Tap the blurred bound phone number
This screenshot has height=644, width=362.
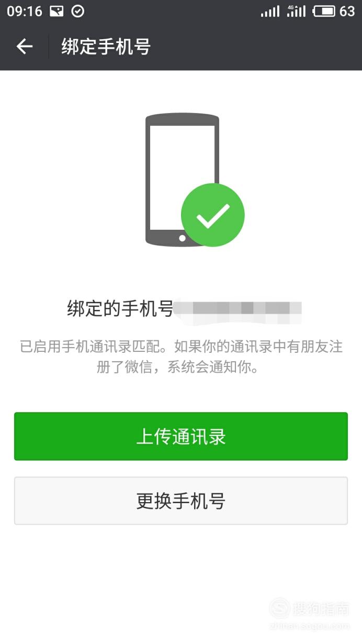coord(238,309)
